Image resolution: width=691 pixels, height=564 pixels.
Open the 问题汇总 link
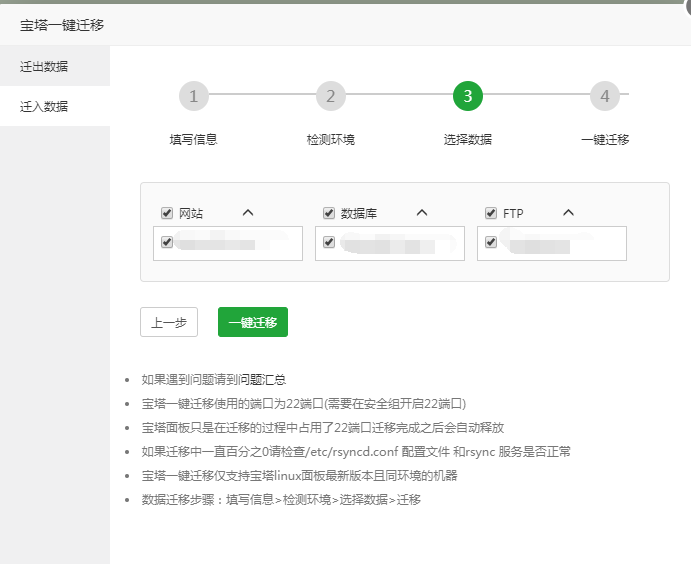pos(262,379)
